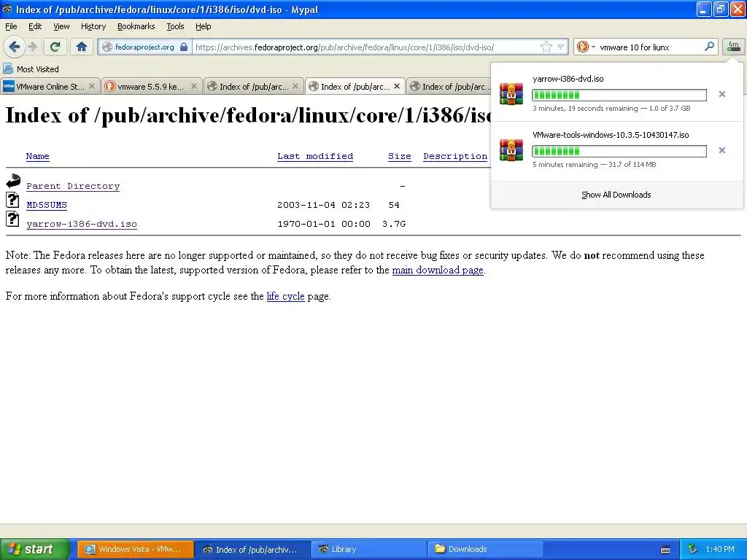
Task: Sort listing by Last modified column
Action: [x=315, y=156]
